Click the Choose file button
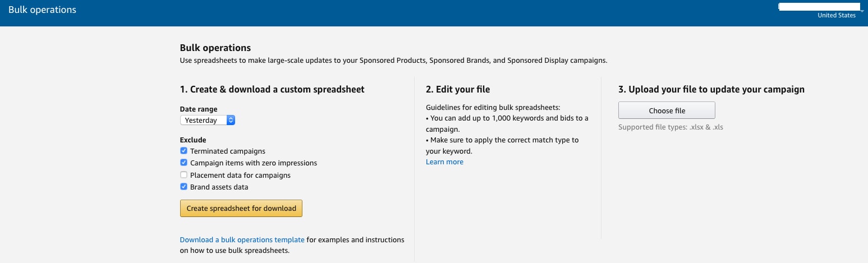 (667, 110)
